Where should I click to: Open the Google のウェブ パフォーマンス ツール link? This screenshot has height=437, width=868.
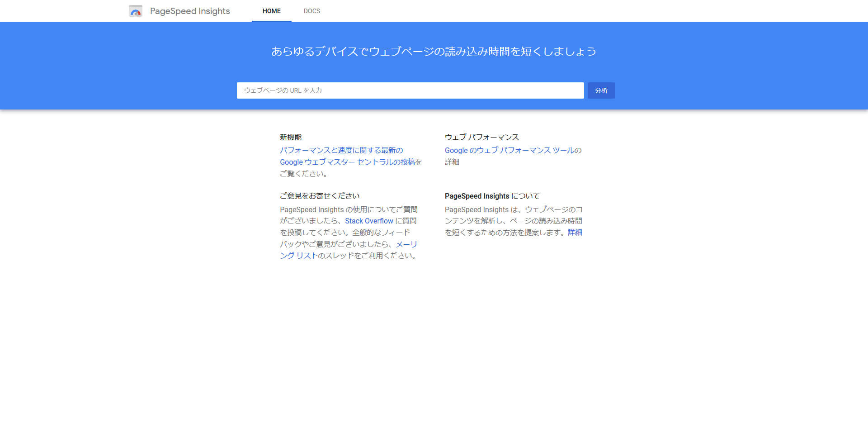pyautogui.click(x=509, y=150)
